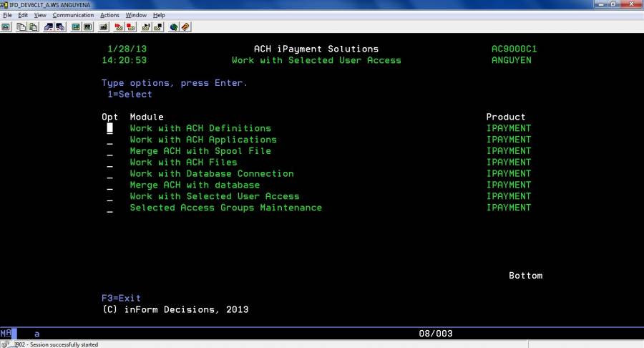Click Opt field beside Work with ACH Files
Viewport: 644px width, 348px height.
pyautogui.click(x=109, y=163)
